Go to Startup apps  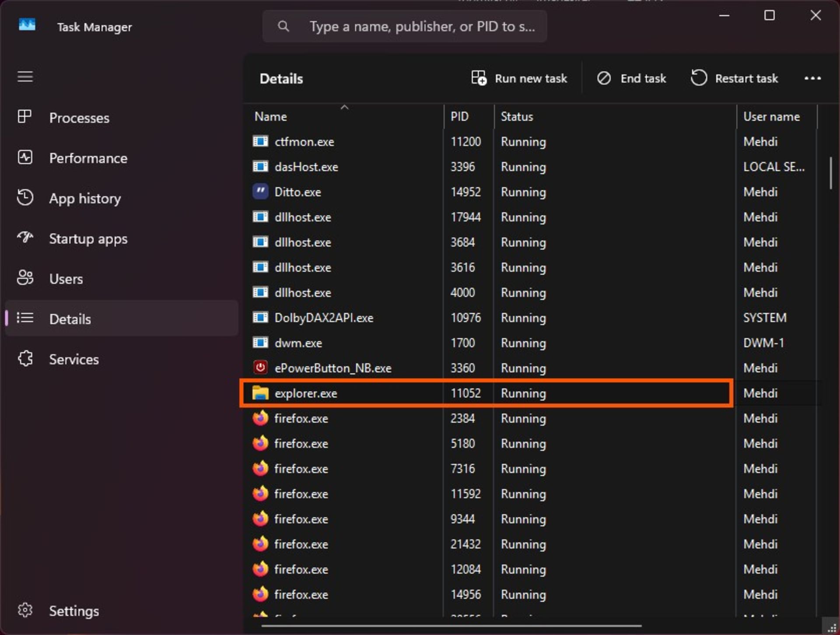[88, 239]
